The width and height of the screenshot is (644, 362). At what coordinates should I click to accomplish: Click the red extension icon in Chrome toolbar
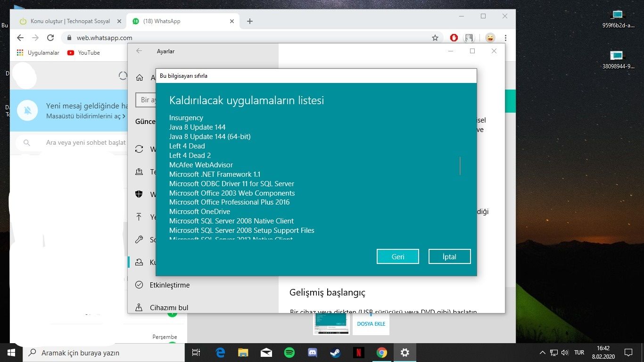454,38
